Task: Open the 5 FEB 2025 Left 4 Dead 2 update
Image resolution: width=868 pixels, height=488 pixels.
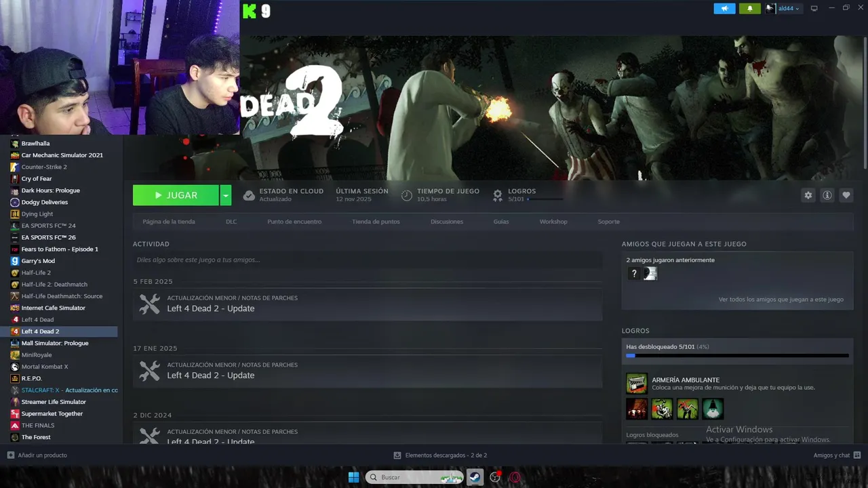Action: pos(368,304)
